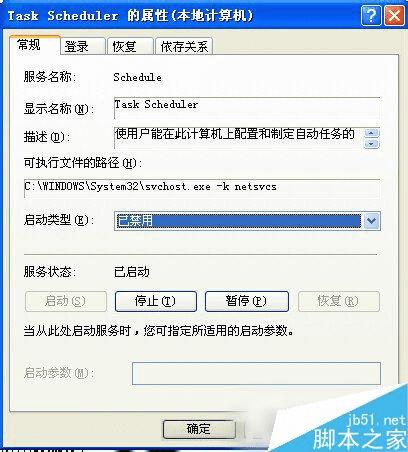Viewport: 408px width, 452px height.
Task: Select the 常规 tab
Action: [35, 44]
